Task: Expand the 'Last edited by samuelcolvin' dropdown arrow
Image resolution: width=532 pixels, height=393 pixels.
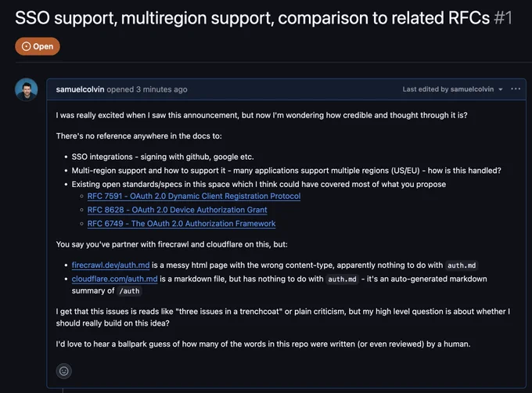Action: pyautogui.click(x=501, y=89)
